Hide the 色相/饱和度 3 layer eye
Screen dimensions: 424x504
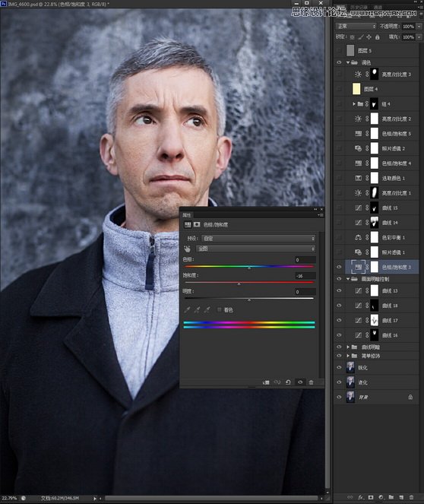coord(339,267)
